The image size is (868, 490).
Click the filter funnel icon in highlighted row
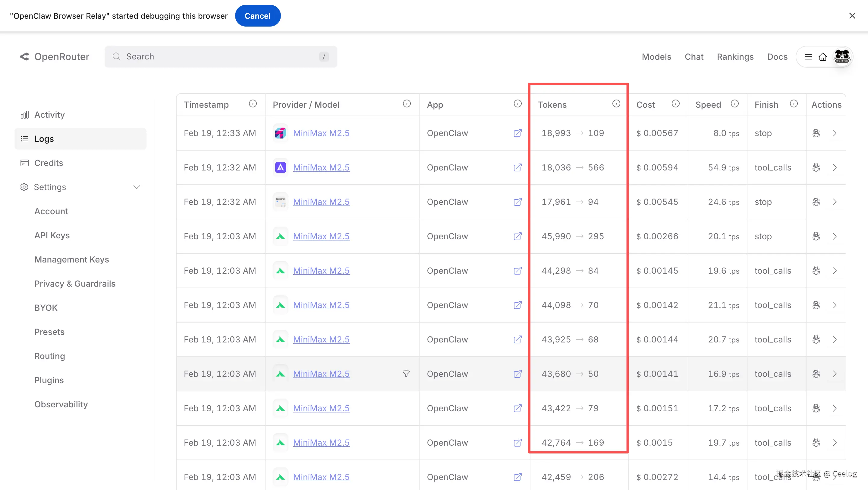pos(406,374)
